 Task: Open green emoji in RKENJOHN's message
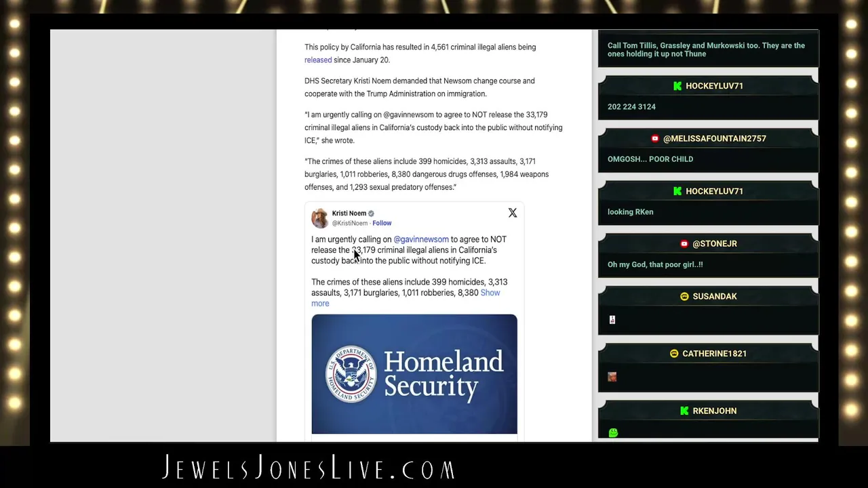pyautogui.click(x=614, y=433)
